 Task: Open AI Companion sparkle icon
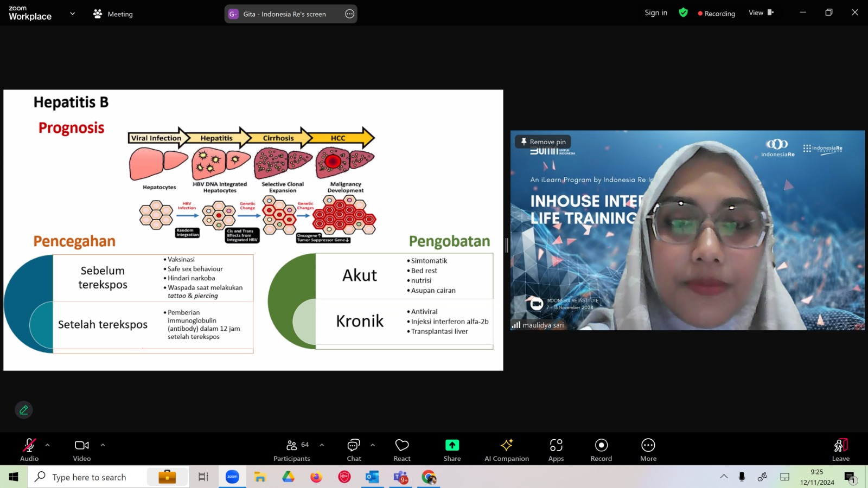pos(507,445)
